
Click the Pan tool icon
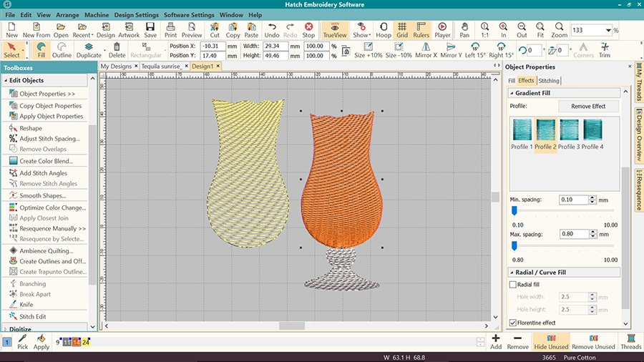[465, 30]
